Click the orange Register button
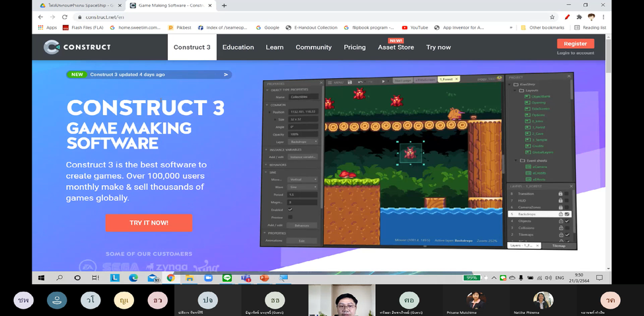Image resolution: width=644 pixels, height=316 pixels. click(575, 44)
